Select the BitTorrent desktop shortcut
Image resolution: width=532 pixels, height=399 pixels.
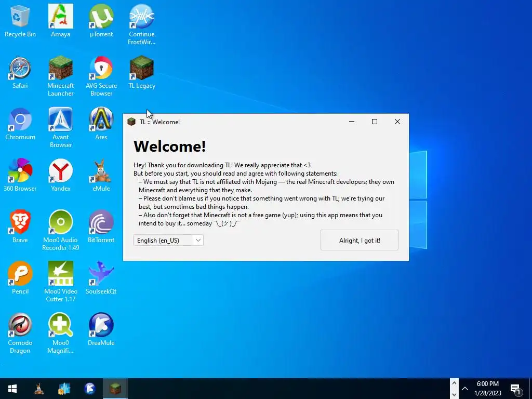(101, 227)
